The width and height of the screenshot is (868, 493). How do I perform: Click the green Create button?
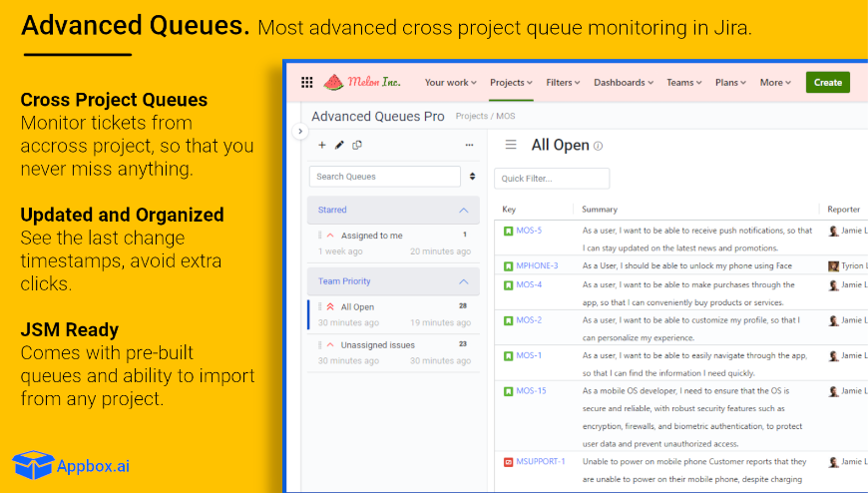827,83
